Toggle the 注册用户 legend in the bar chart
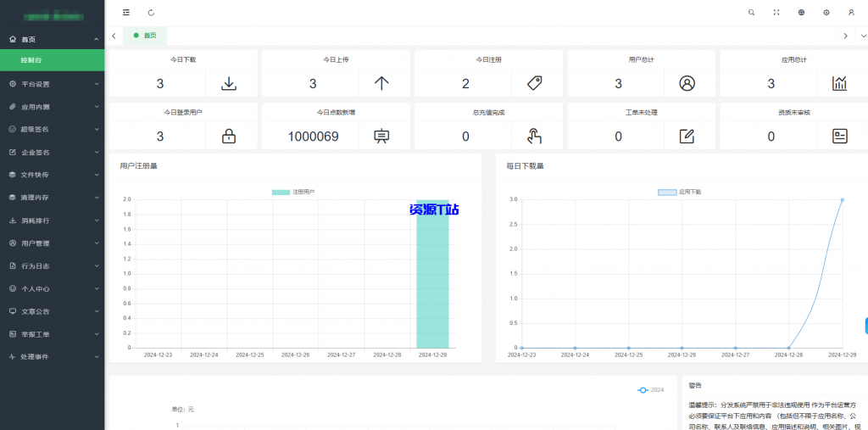The image size is (868, 430). point(293,193)
